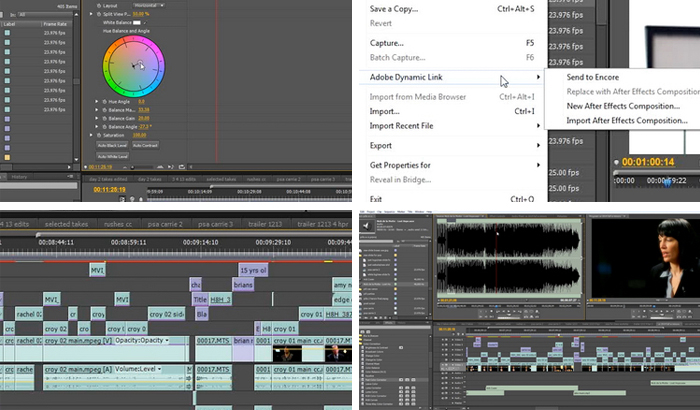
Task: Open the In: All filter dropdown
Action: (45, 15)
